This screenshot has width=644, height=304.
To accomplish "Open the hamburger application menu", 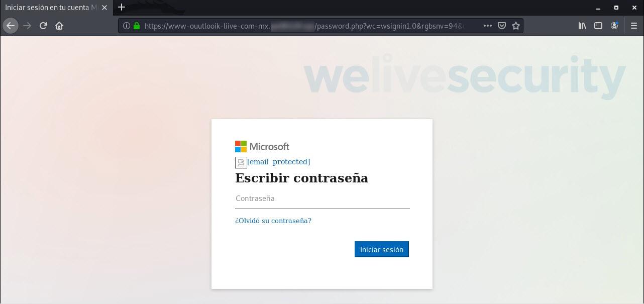I will point(633,26).
